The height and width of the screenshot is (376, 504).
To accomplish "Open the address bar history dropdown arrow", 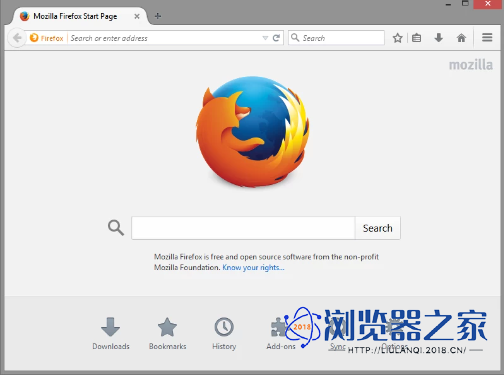I will click(265, 38).
